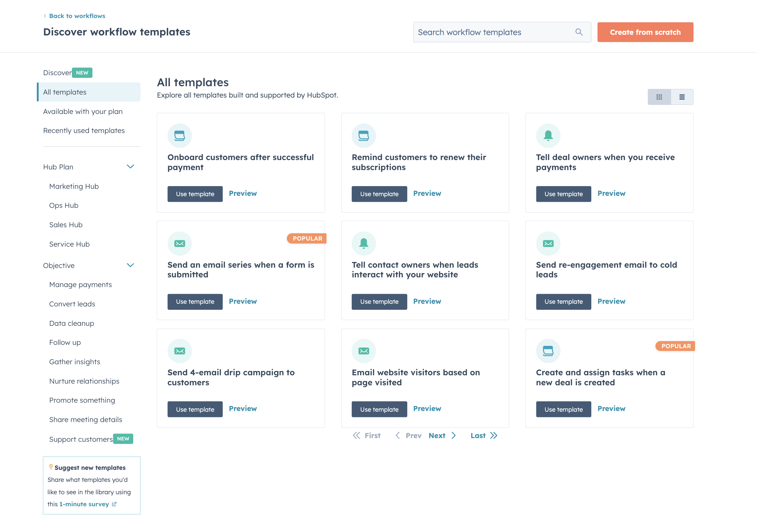Select All templates in the sidebar
The image size is (757, 532).
tap(64, 92)
